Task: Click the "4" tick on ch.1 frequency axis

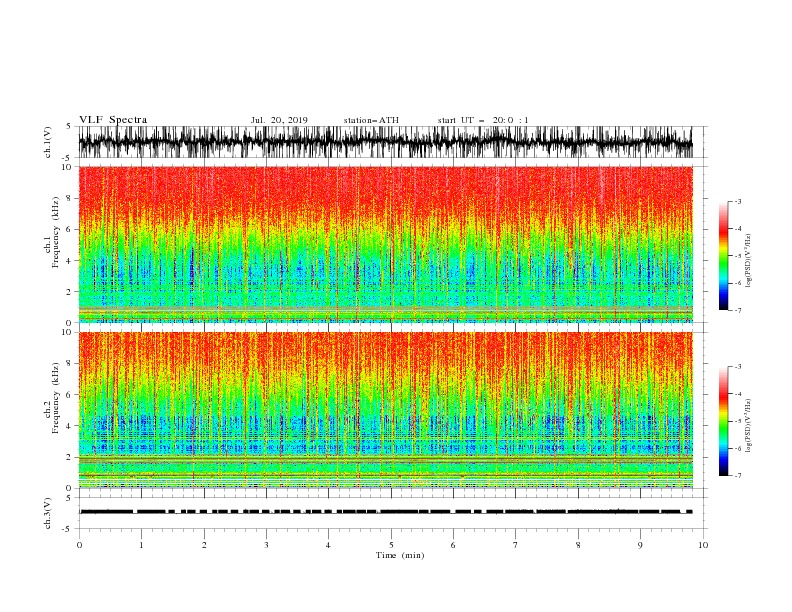Action: [x=70, y=261]
